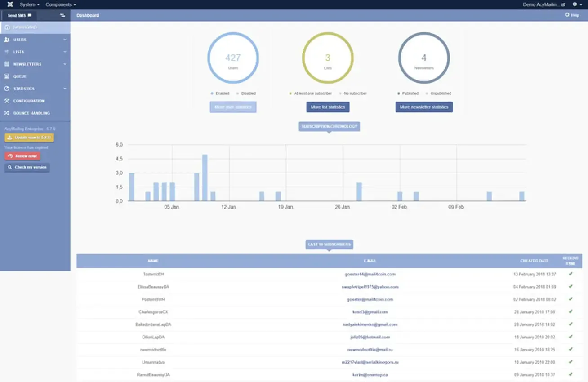
Task: Open the System dropdown menu
Action: pyautogui.click(x=29, y=4)
